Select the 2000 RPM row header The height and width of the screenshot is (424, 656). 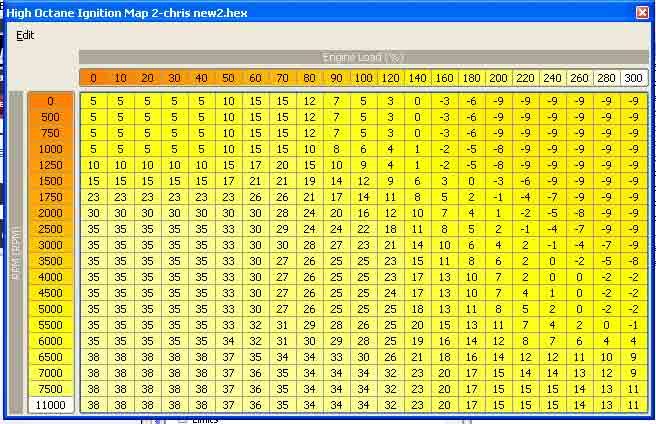tap(51, 213)
